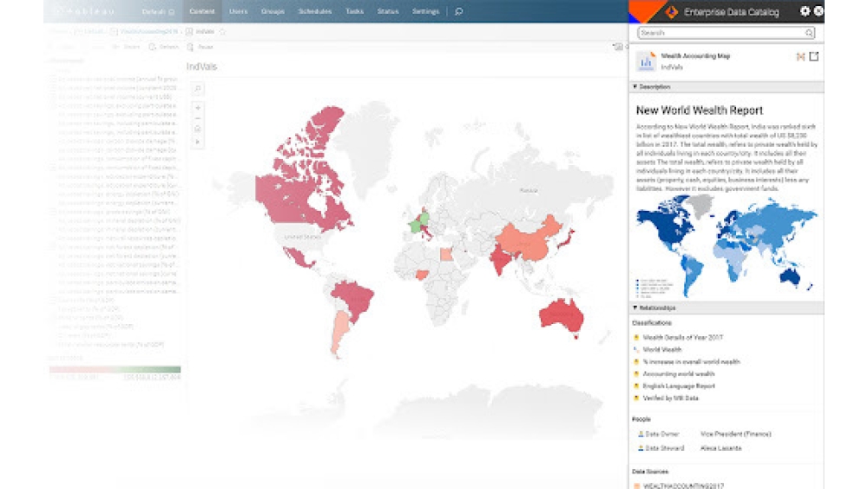Click the orange lineage icon beside Wealth Accounting Map

coord(800,56)
